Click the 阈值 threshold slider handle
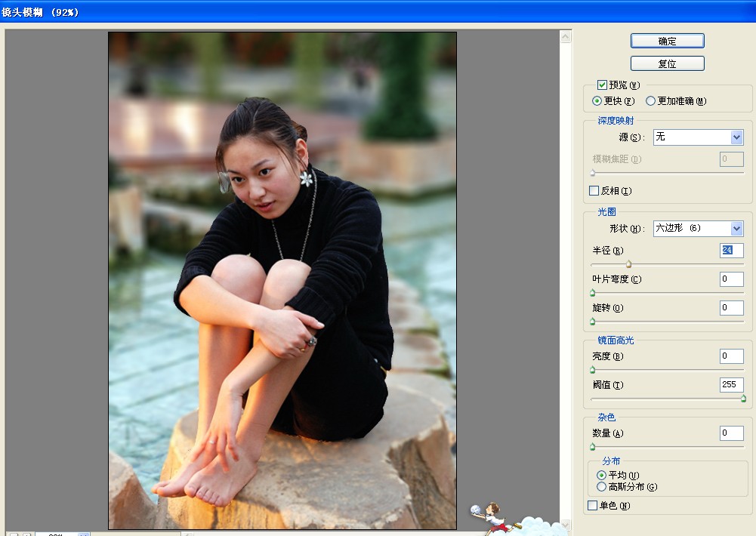 coord(743,399)
